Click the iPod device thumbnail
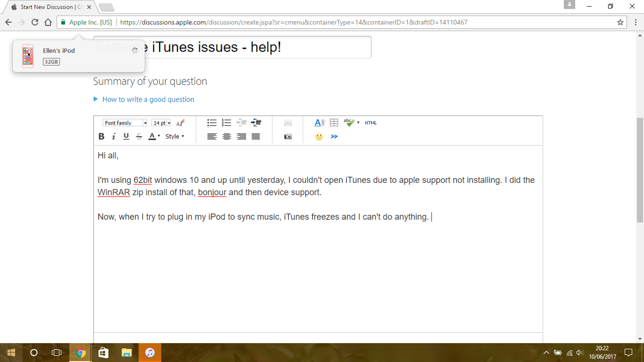644x362 pixels. click(28, 56)
